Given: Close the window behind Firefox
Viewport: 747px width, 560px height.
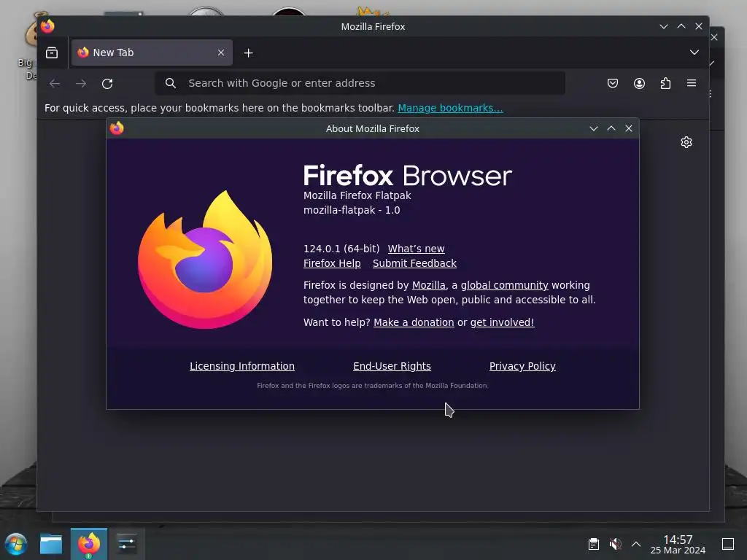Looking at the screenshot, I should point(714,37).
